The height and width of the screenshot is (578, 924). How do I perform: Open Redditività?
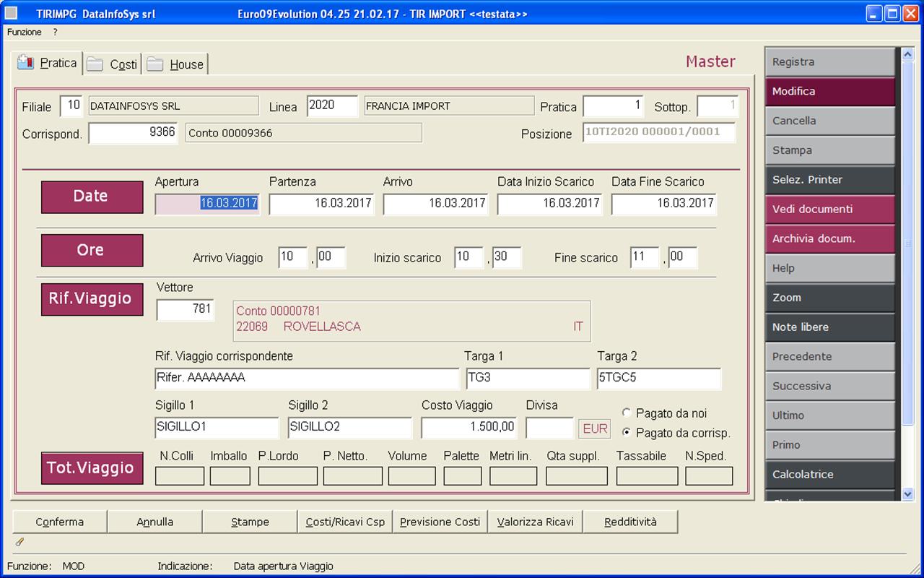click(630, 522)
